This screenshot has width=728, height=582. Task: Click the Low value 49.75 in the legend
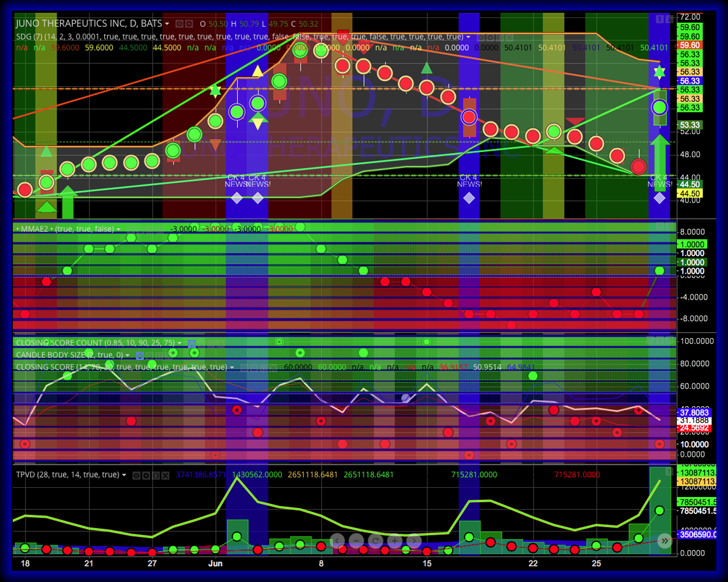point(278,24)
